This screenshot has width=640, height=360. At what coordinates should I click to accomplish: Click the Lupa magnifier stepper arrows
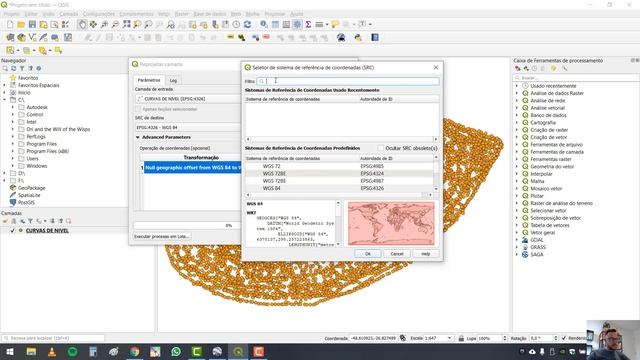click(504, 338)
